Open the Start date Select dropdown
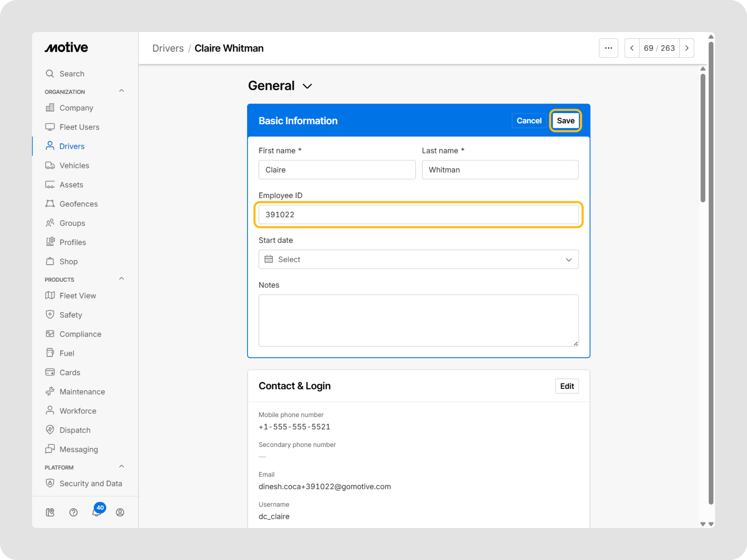 pyautogui.click(x=418, y=259)
